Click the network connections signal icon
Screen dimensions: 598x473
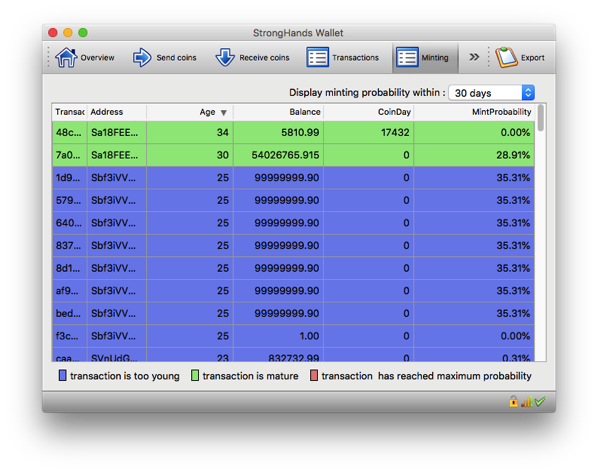click(x=527, y=402)
